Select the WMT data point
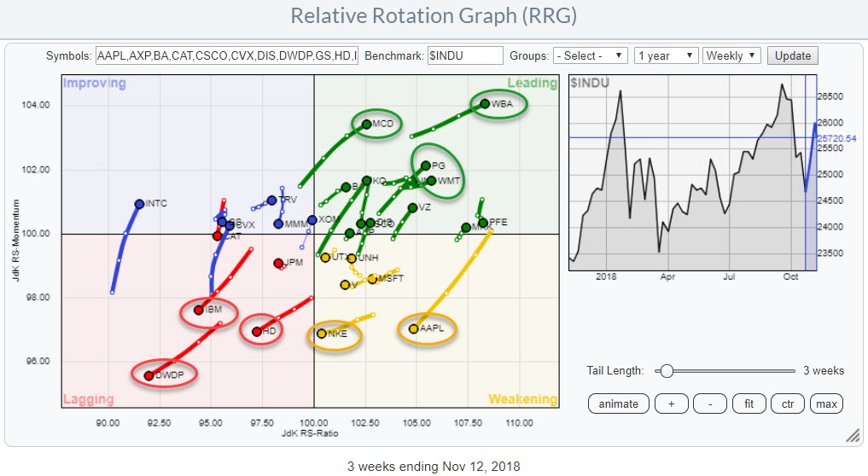The height and width of the screenshot is (476, 868). click(x=432, y=181)
